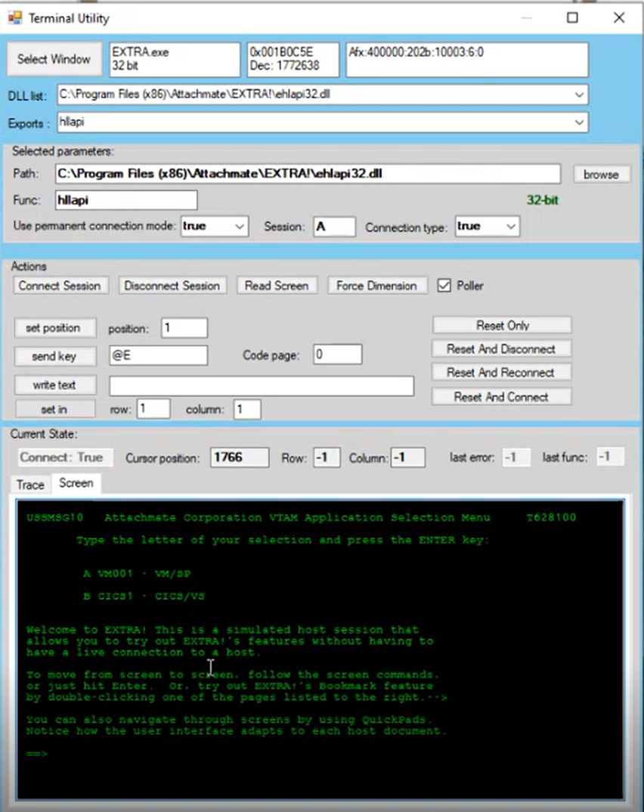Click the 'A VM001 - VM/SP' terminal line

(137, 574)
